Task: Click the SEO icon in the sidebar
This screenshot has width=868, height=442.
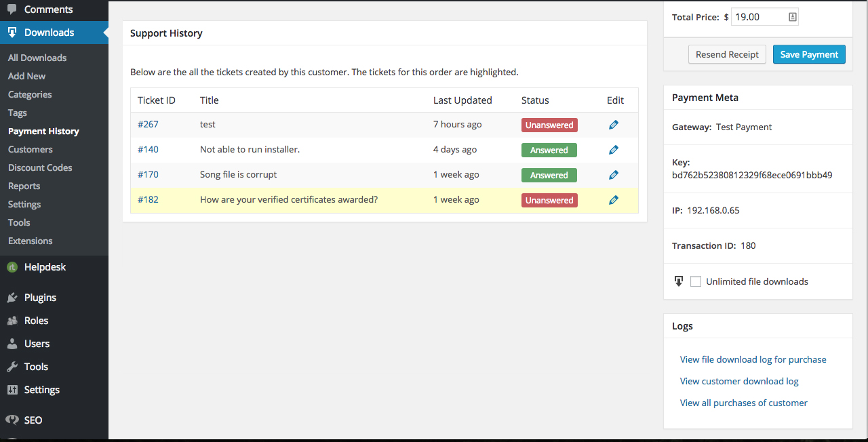Action: [x=12, y=420]
